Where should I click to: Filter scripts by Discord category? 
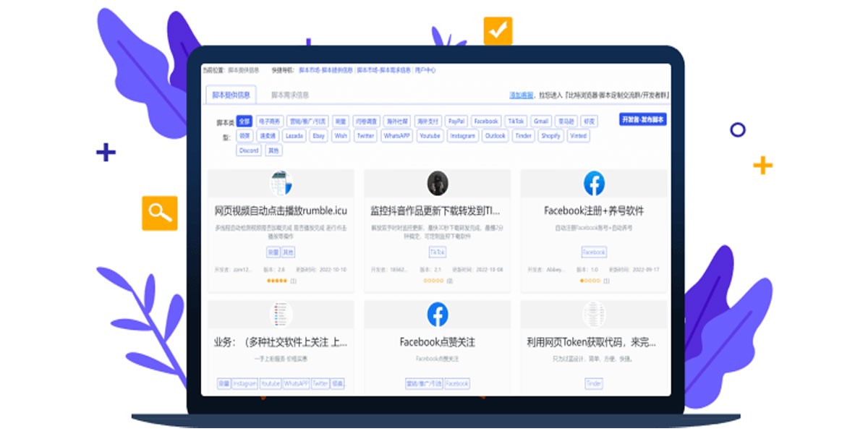pos(248,150)
